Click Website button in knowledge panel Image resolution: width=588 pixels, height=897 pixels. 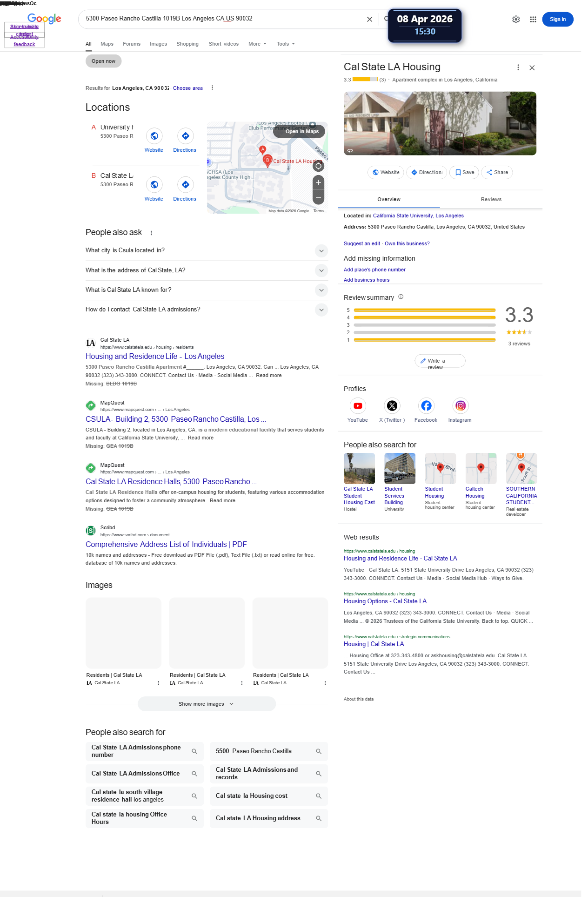386,172
